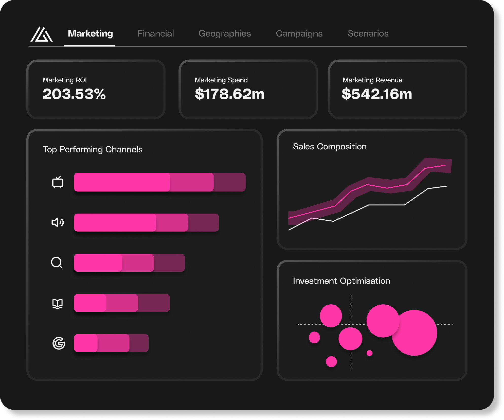This screenshot has width=504, height=420.
Task: Click the triangular company logo icon
Action: (x=42, y=34)
